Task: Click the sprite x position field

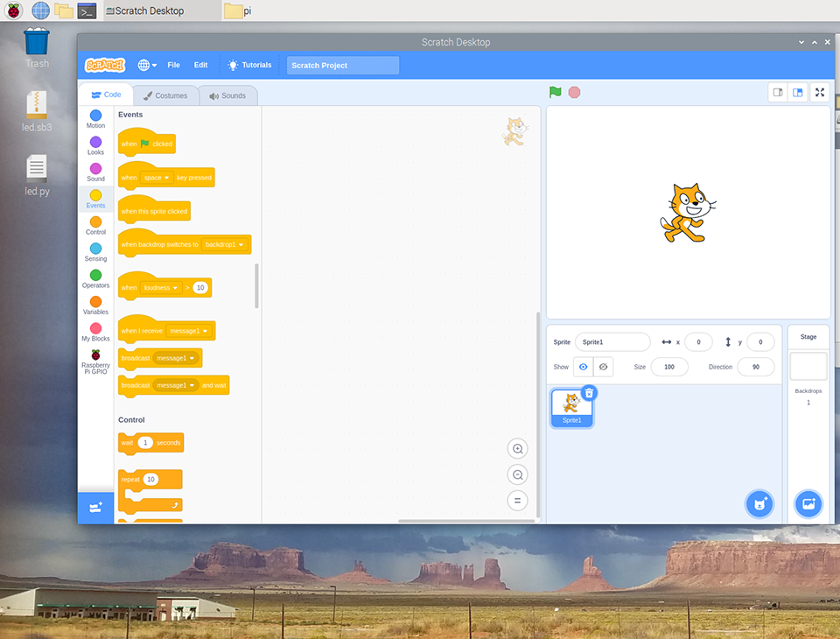Action: click(x=698, y=342)
